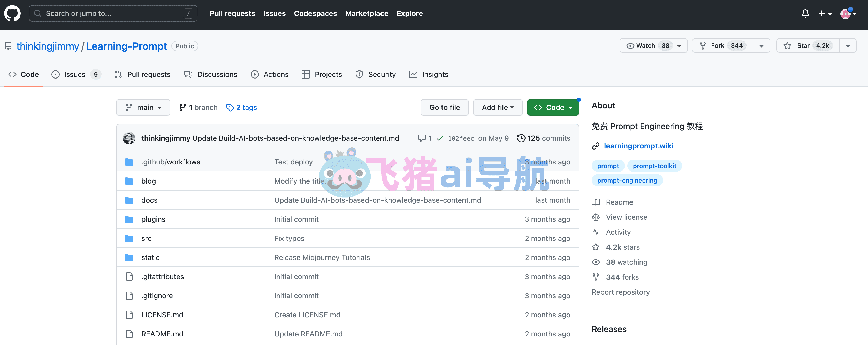This screenshot has width=868, height=345.
Task: Open notifications bell icon
Action: pyautogui.click(x=805, y=13)
